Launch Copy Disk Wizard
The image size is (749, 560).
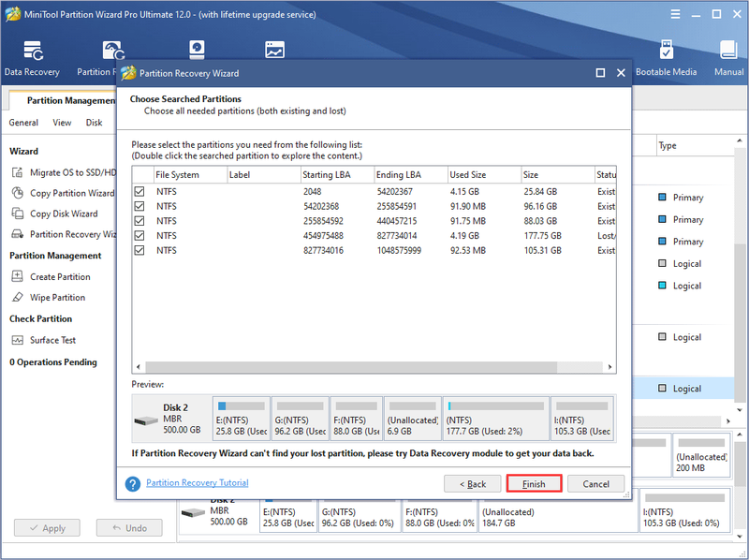(x=54, y=214)
